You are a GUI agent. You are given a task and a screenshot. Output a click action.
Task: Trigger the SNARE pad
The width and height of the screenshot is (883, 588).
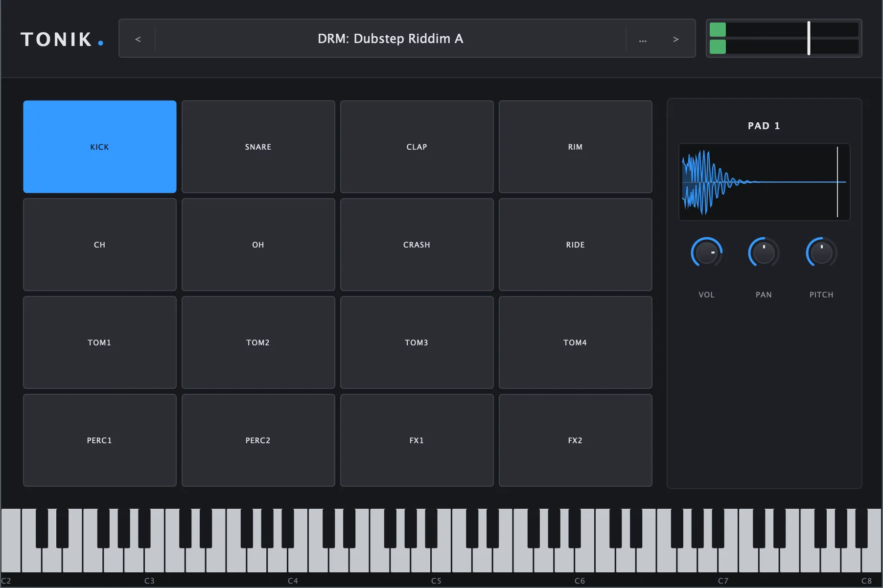(x=258, y=147)
